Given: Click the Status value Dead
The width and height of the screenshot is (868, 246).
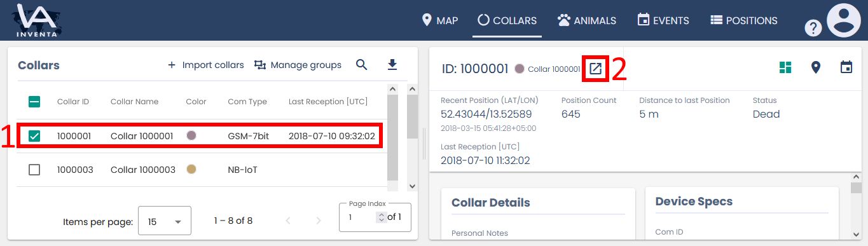Looking at the screenshot, I should point(766,114).
